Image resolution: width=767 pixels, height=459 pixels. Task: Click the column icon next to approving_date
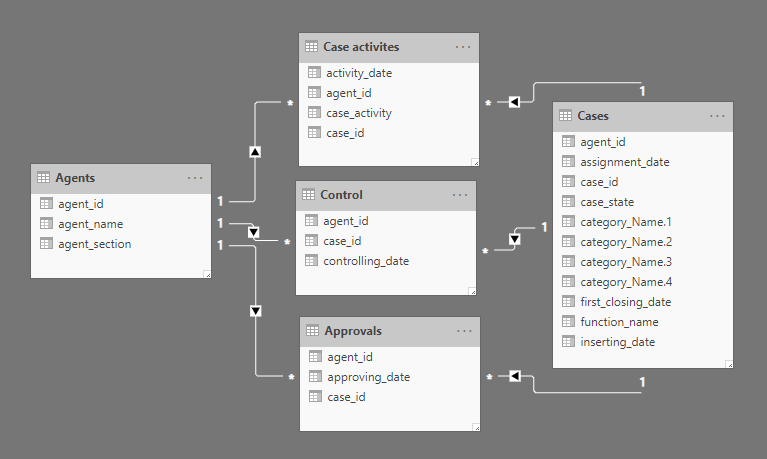tap(316, 376)
